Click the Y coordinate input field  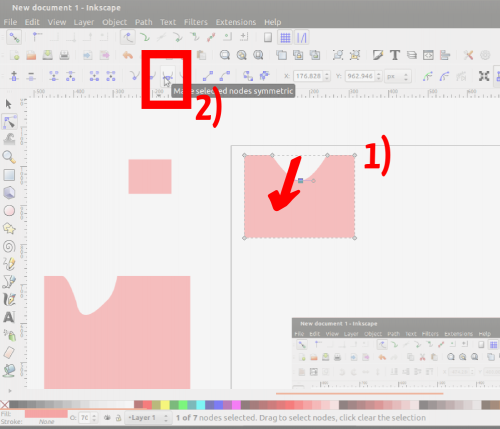pyautogui.click(x=360, y=76)
